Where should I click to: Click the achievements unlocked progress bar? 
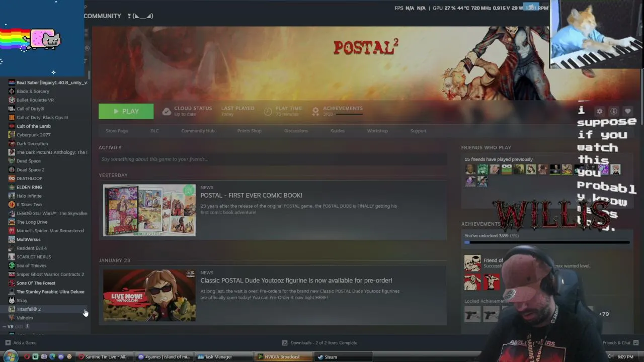click(x=547, y=242)
